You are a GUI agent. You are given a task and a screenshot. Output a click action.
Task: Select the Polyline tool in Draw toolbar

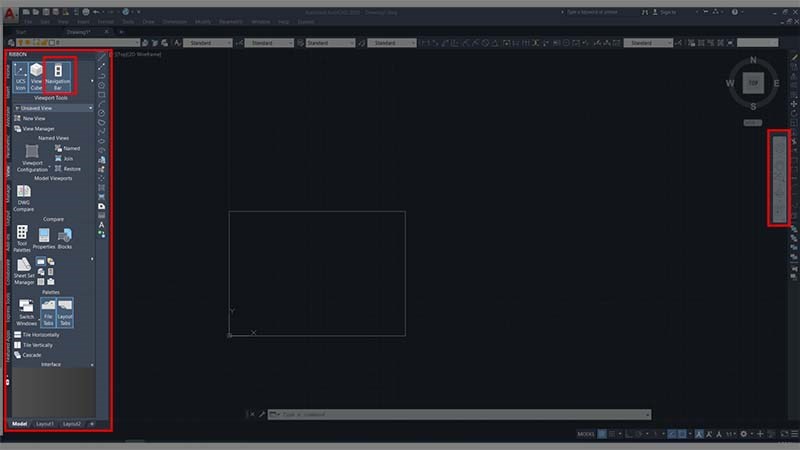(102, 76)
